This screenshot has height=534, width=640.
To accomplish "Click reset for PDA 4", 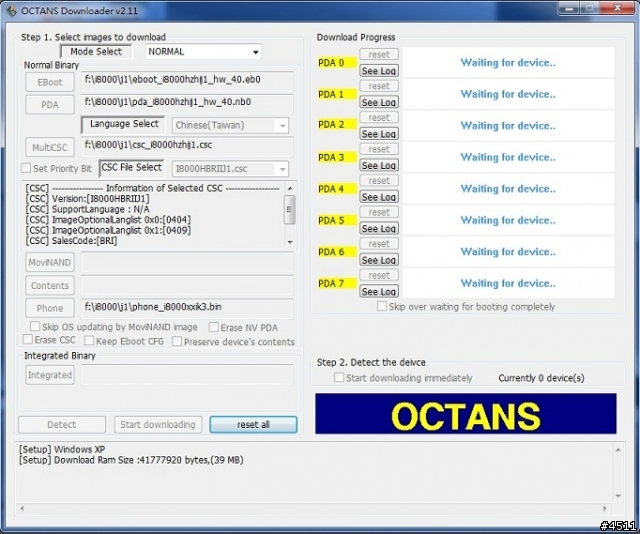I will click(x=379, y=180).
